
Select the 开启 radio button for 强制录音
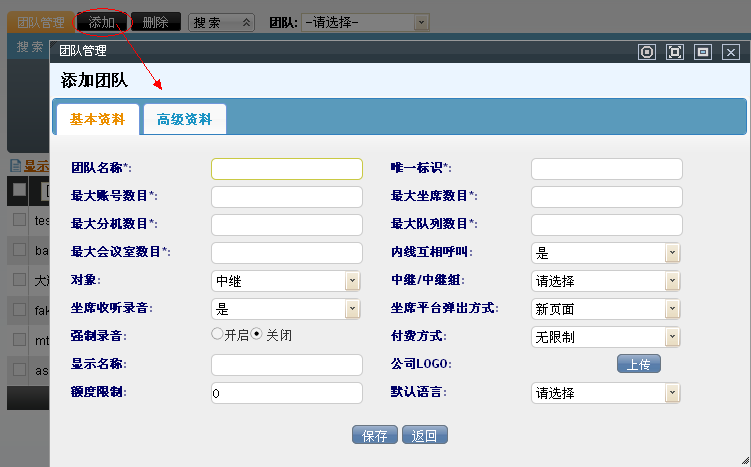217,335
